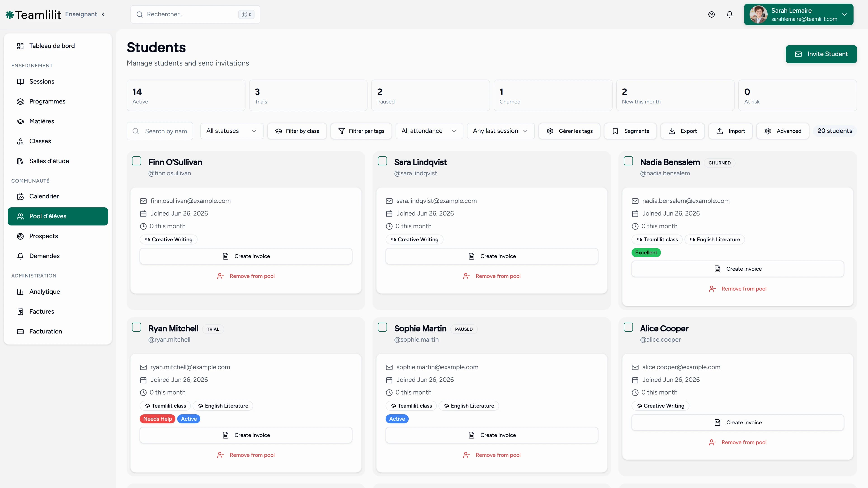The width and height of the screenshot is (868, 488).
Task: Click the Invite Student button
Action: [x=821, y=54]
